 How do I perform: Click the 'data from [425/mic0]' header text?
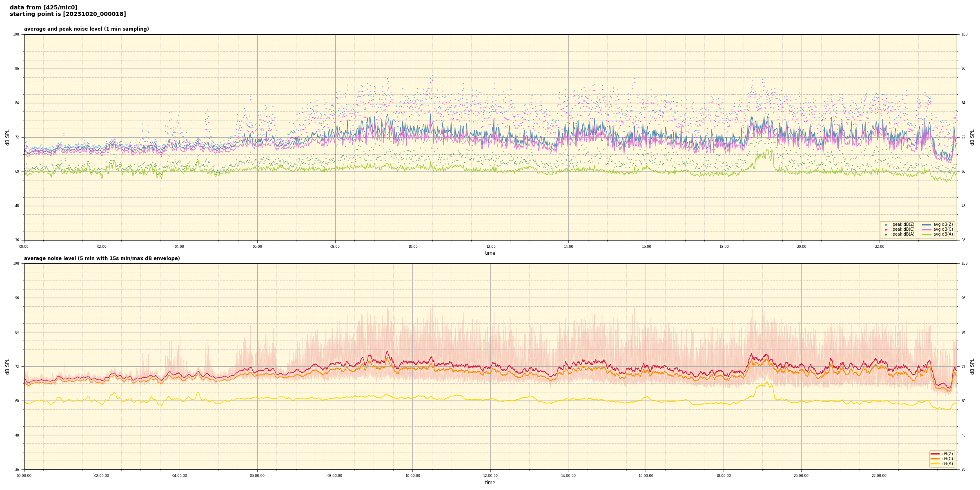[x=43, y=7]
